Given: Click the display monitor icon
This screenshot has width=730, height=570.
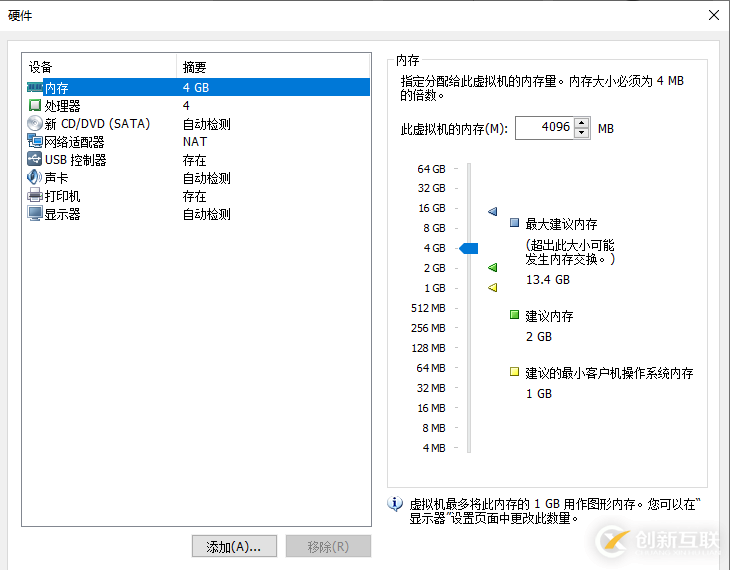Looking at the screenshot, I should (x=35, y=214).
